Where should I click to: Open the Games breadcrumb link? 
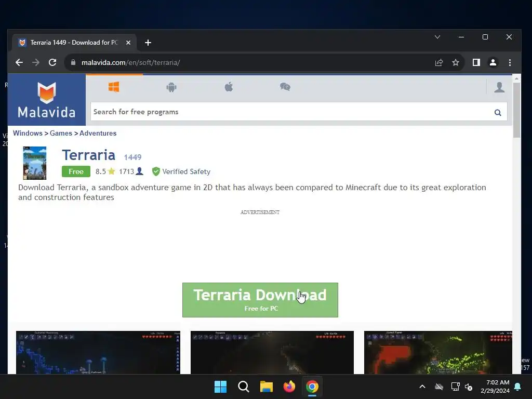pyautogui.click(x=61, y=133)
